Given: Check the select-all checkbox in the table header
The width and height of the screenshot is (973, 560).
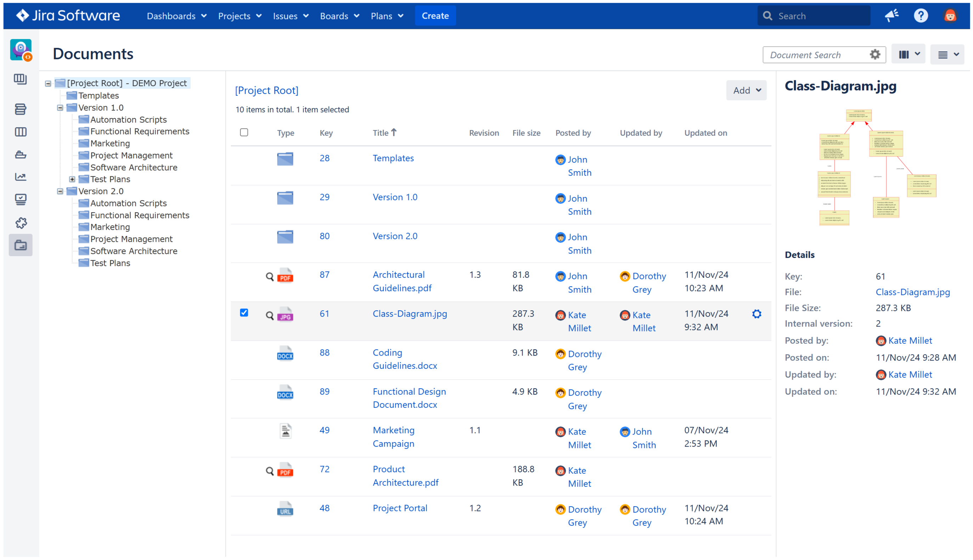Looking at the screenshot, I should pyautogui.click(x=244, y=132).
